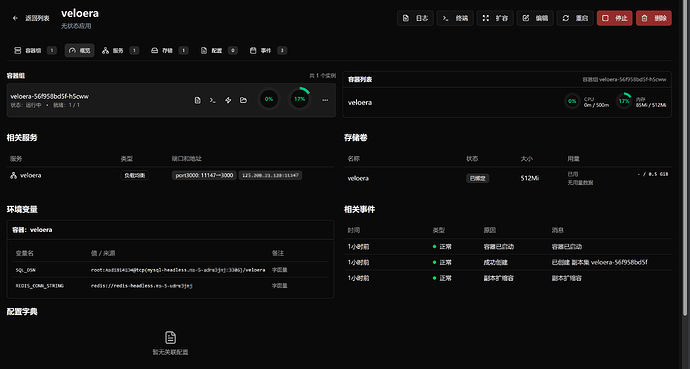Click the 17% memory gauge in pod row
Viewport: 690px width, 369px height.
click(x=300, y=99)
